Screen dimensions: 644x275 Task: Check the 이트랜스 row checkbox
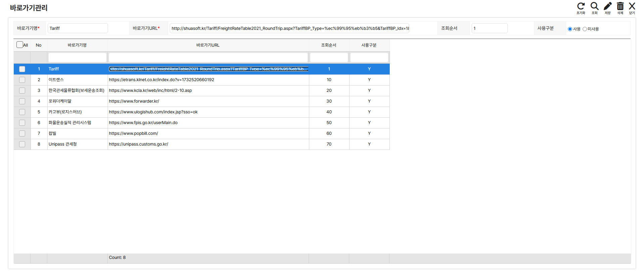pos(22,80)
